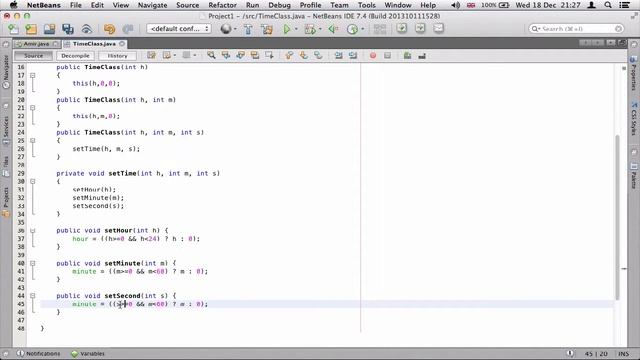The height and width of the screenshot is (360, 640).
Task: Click the Toggle Bookmark icon
Action: click(x=318, y=56)
